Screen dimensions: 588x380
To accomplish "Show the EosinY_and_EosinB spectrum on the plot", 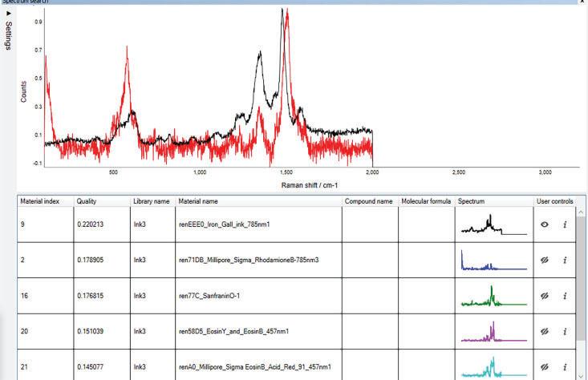I will [x=545, y=331].
